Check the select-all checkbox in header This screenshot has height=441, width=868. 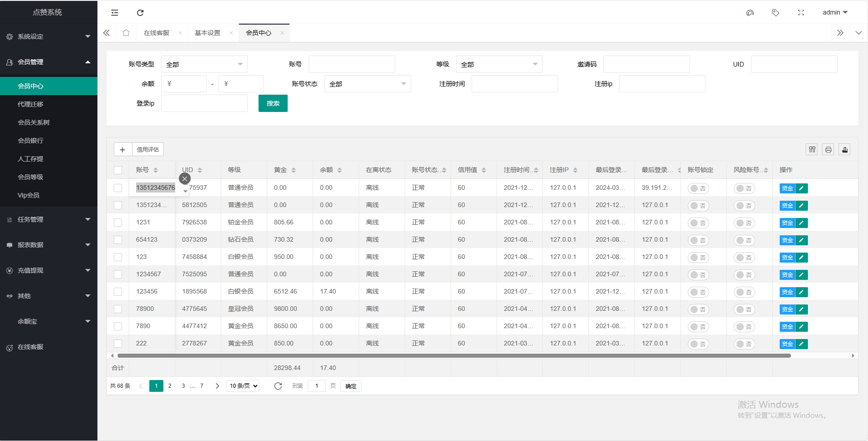coord(118,170)
